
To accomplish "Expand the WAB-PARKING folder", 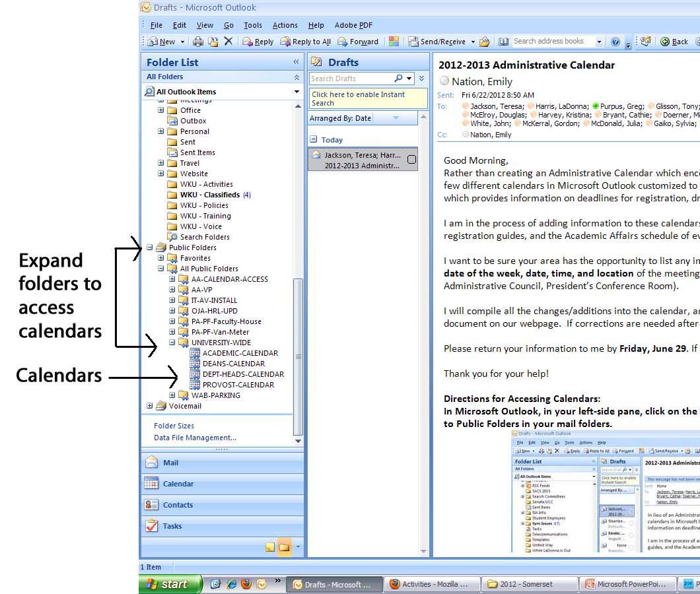I will tap(172, 395).
